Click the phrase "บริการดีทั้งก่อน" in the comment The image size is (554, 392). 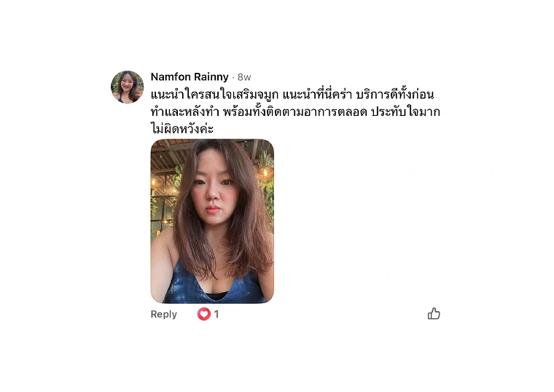click(394, 95)
